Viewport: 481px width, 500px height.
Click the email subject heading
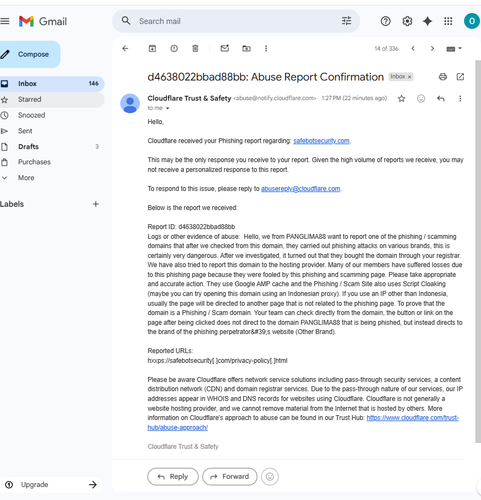[x=266, y=77]
